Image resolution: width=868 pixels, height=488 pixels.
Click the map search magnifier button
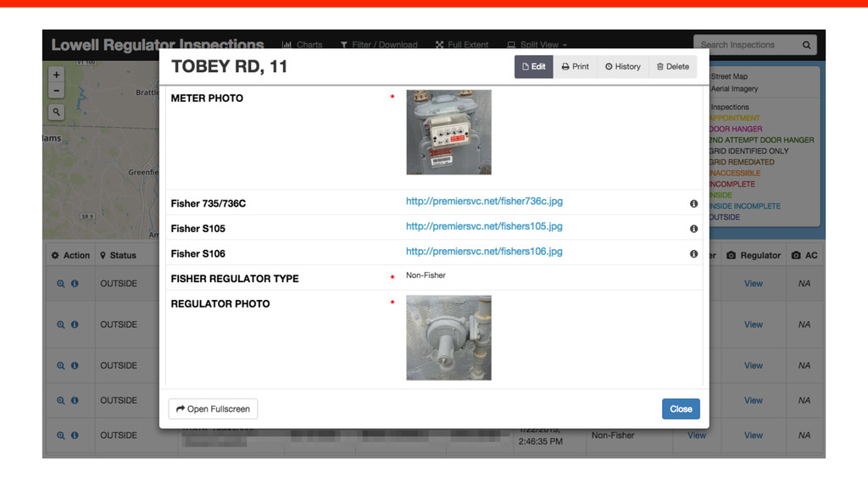[56, 112]
